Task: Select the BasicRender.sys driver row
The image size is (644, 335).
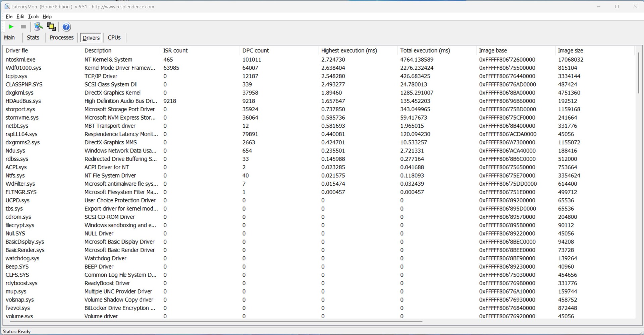Action: click(319, 250)
